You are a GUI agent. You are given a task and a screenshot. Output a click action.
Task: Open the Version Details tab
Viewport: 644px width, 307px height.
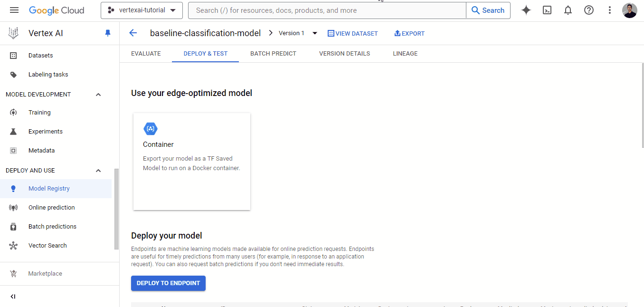(344, 54)
